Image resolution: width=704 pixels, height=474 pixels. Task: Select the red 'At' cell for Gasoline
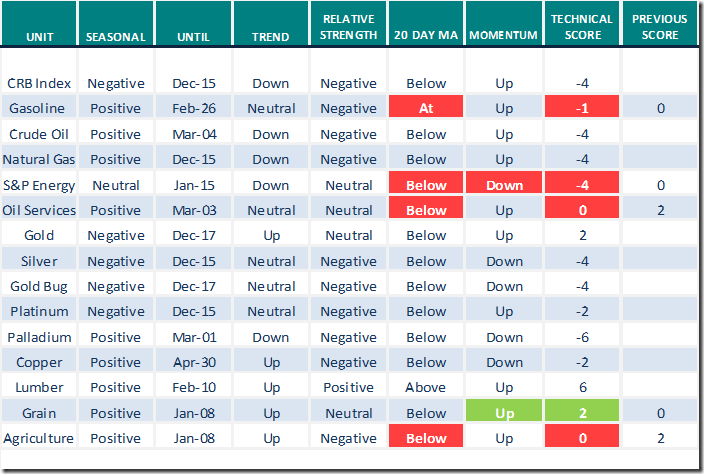(427, 109)
